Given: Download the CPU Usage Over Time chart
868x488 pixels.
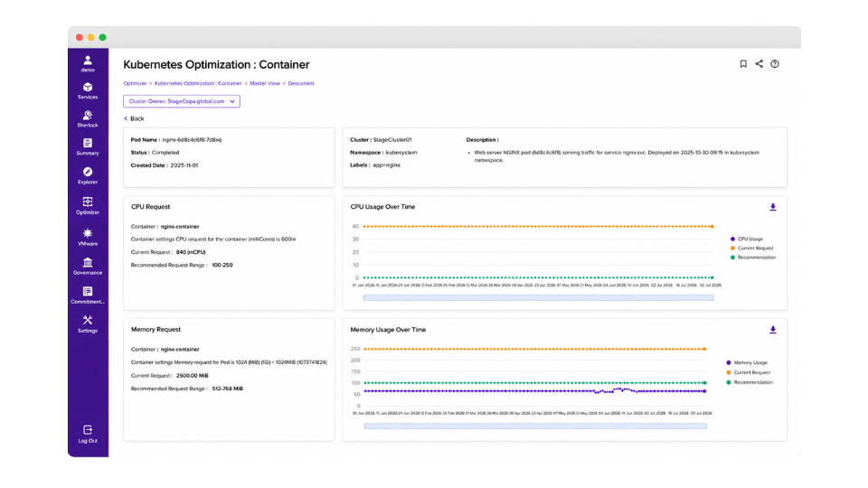Looking at the screenshot, I should click(773, 207).
